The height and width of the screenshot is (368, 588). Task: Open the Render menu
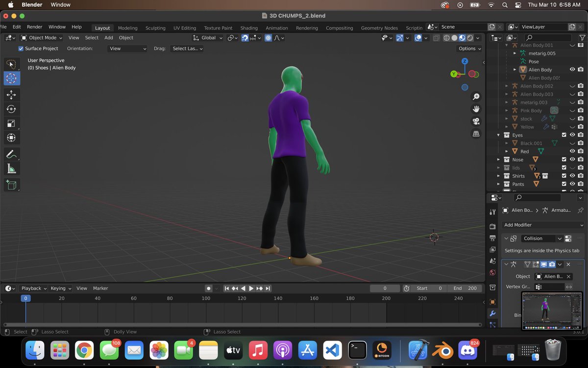pos(34,27)
